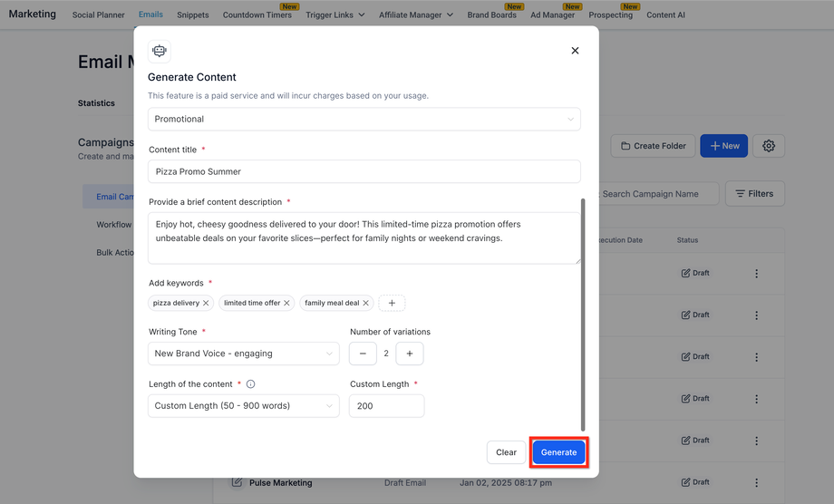Delete the family meal deal keyword
This screenshot has height=504, width=834.
pyautogui.click(x=366, y=303)
